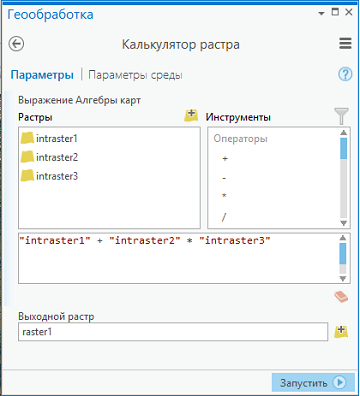Select intraster2 in the rasters list
The image size is (360, 396).
[49, 157]
